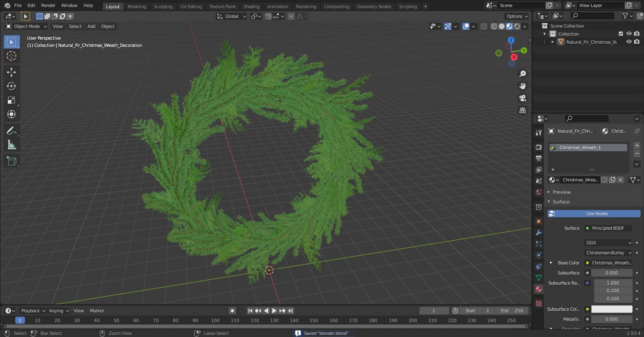Open the GGX distribution dropdown

coord(608,243)
